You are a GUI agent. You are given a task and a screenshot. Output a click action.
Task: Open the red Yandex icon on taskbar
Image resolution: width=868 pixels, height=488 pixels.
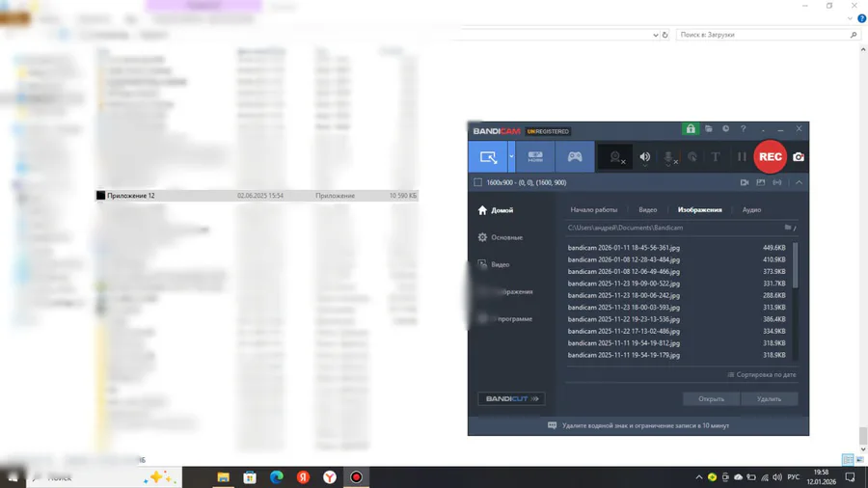(x=303, y=477)
